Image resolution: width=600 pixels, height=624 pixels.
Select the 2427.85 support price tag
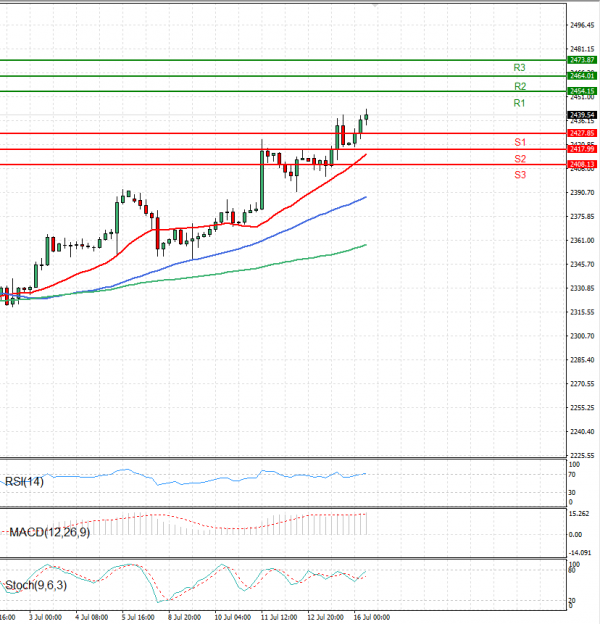[x=582, y=133]
